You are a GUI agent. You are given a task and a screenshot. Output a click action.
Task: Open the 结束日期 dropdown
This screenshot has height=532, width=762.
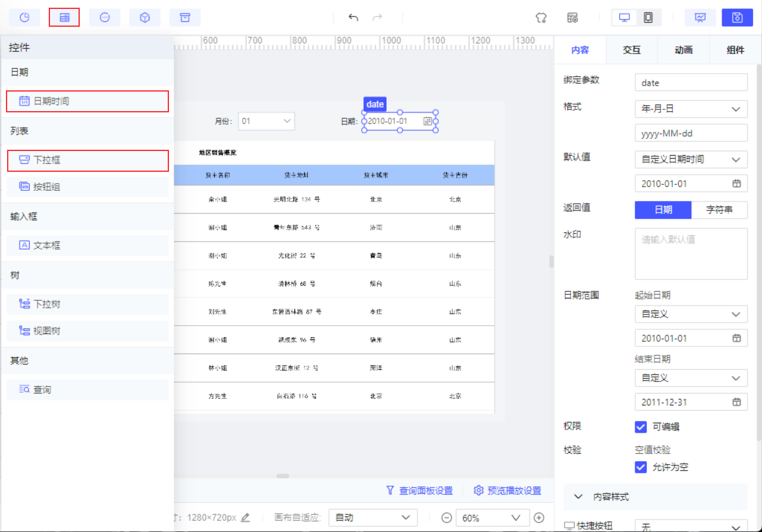point(691,377)
